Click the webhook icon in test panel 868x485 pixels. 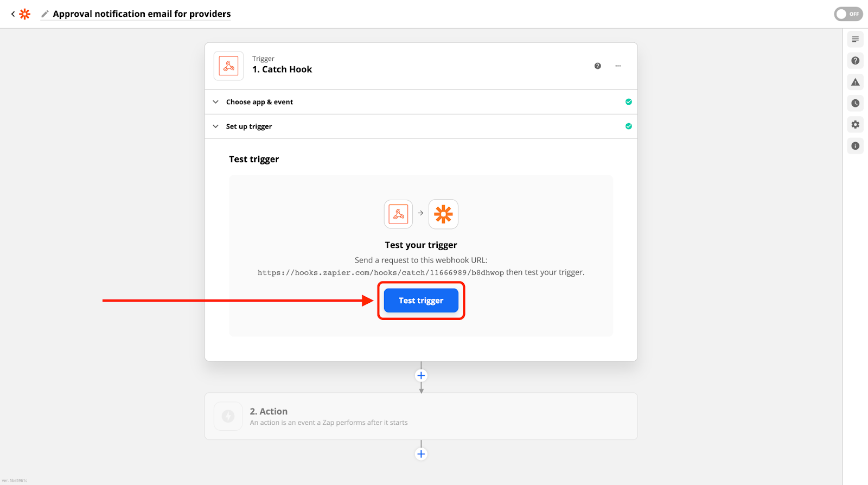pyautogui.click(x=398, y=214)
